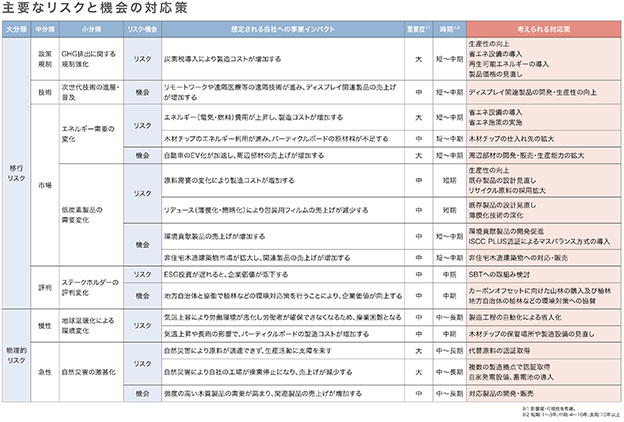Select 低炭素製品の需要変化 cell
The height and width of the screenshot is (422, 624).
(91, 215)
